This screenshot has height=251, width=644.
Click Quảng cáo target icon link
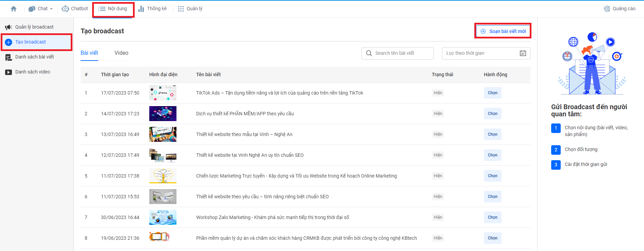[x=619, y=9]
